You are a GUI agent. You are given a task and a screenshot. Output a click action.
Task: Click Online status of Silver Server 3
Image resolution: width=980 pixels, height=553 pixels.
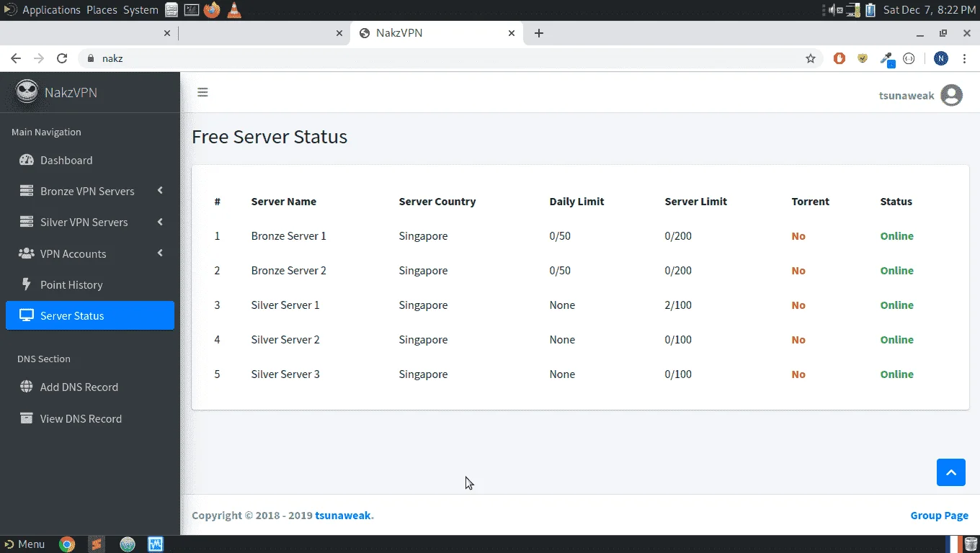tap(896, 374)
